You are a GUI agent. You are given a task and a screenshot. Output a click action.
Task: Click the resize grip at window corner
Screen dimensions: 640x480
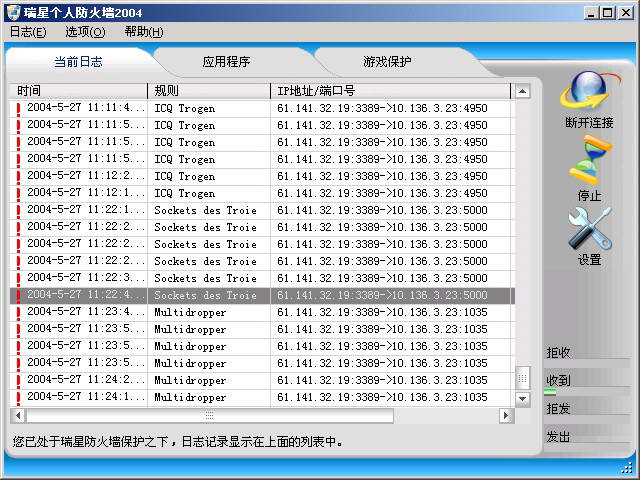[x=629, y=467]
